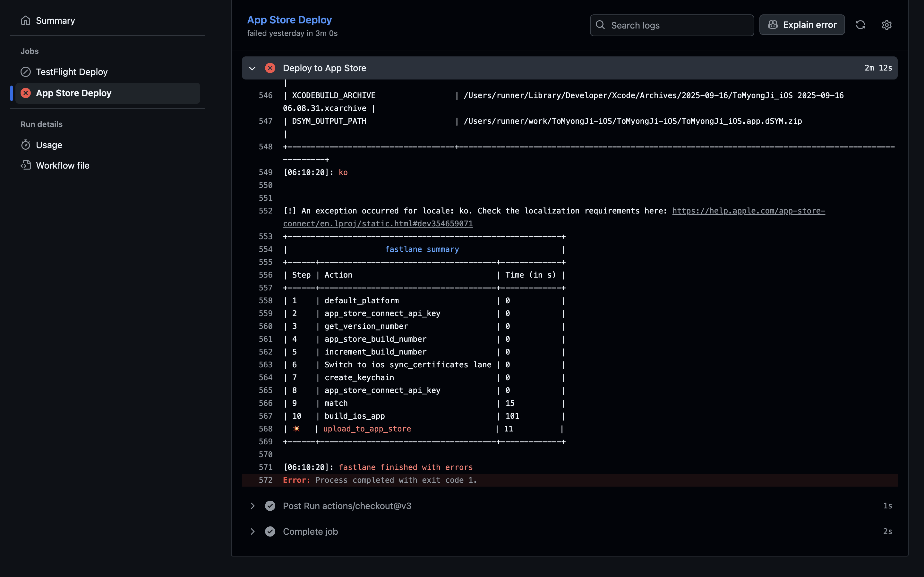Select the App Store Deploy job

click(73, 93)
